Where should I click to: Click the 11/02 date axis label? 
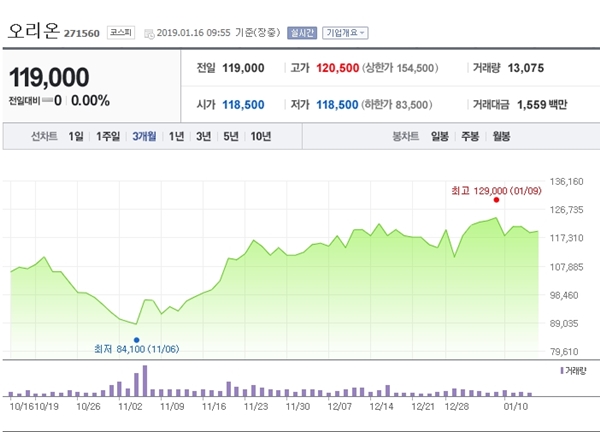tap(130, 406)
